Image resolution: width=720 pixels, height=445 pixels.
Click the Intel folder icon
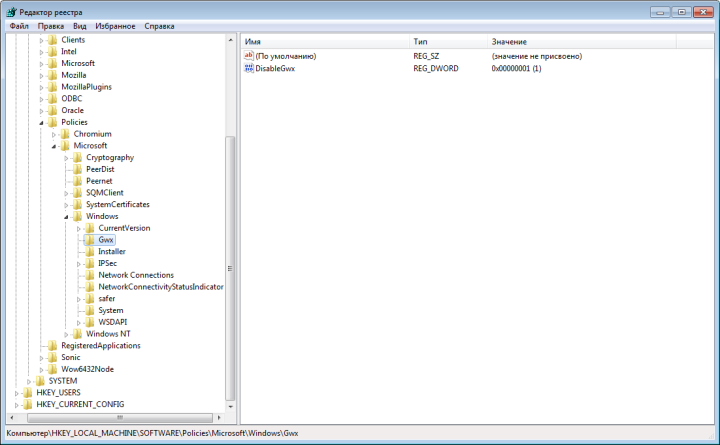[53, 51]
